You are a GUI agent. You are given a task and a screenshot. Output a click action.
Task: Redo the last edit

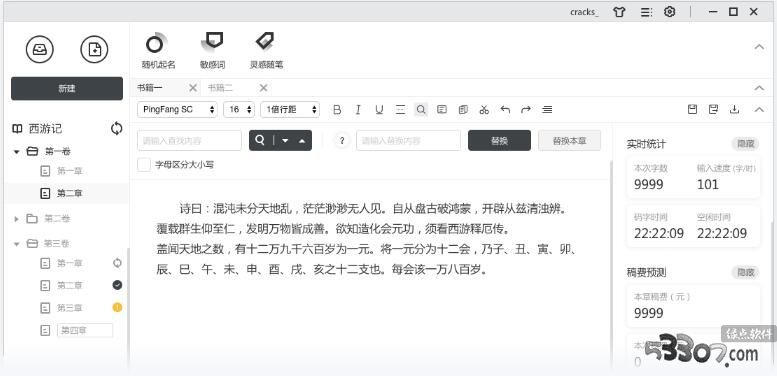pos(526,109)
